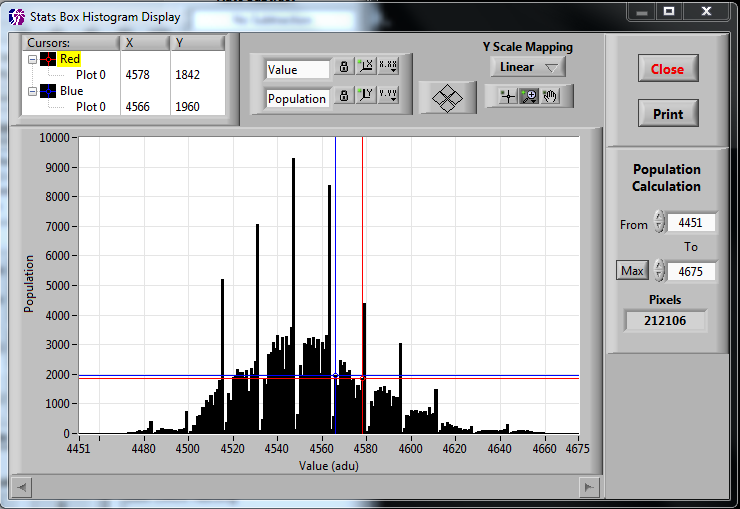Toggle the Population axis scale lock

click(344, 95)
